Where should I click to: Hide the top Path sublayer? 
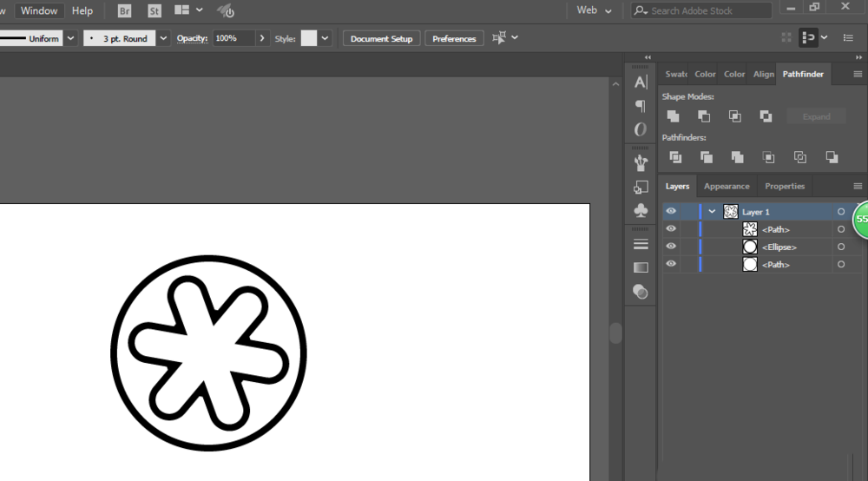click(x=671, y=229)
